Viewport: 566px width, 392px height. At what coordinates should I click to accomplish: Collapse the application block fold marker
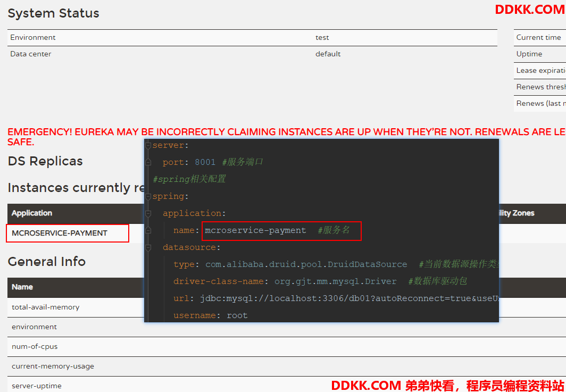pyautogui.click(x=148, y=213)
